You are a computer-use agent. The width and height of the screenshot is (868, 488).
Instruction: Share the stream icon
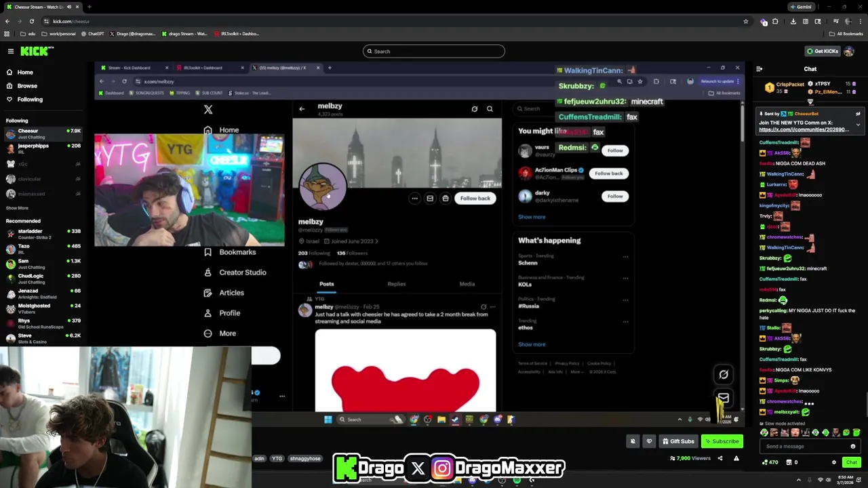pos(720,458)
